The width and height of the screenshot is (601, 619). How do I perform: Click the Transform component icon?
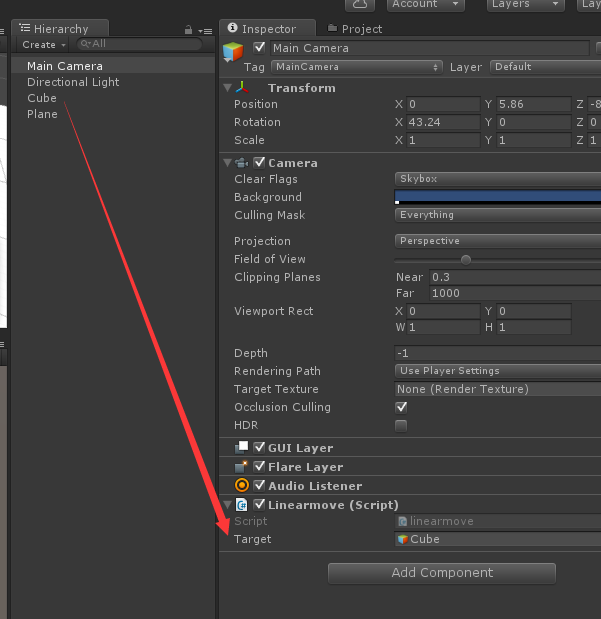tap(243, 88)
